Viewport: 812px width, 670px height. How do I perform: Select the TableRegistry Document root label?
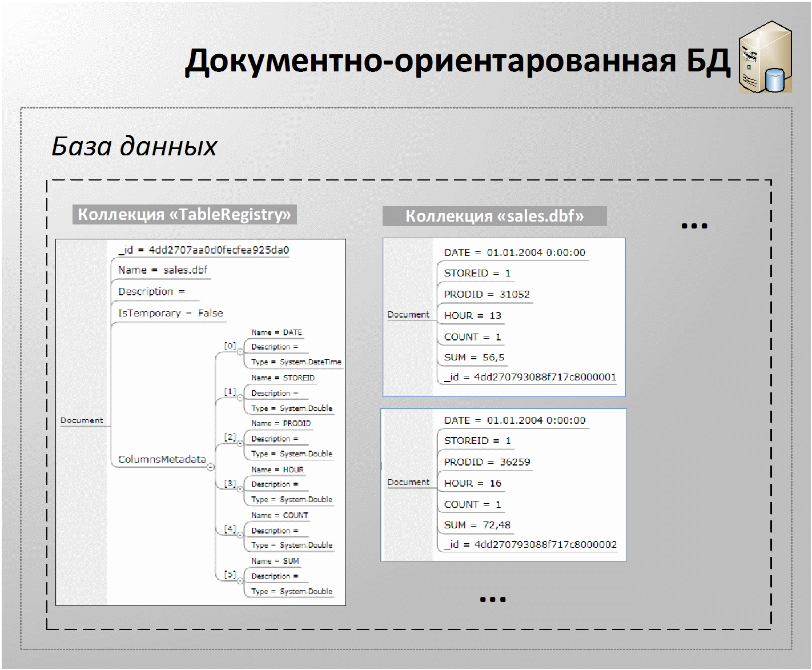coord(82,420)
